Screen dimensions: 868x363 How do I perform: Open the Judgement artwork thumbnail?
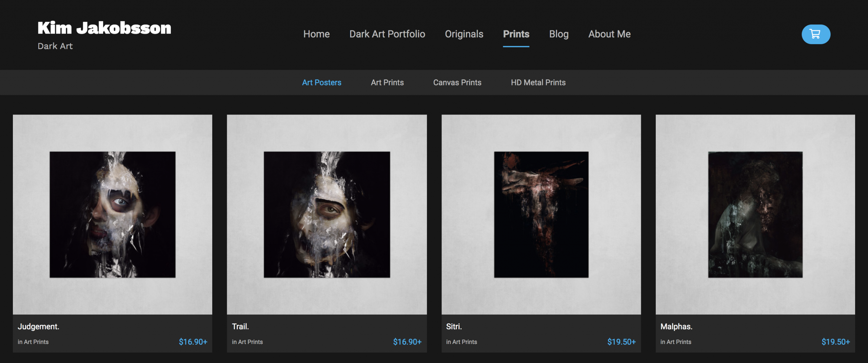(113, 214)
